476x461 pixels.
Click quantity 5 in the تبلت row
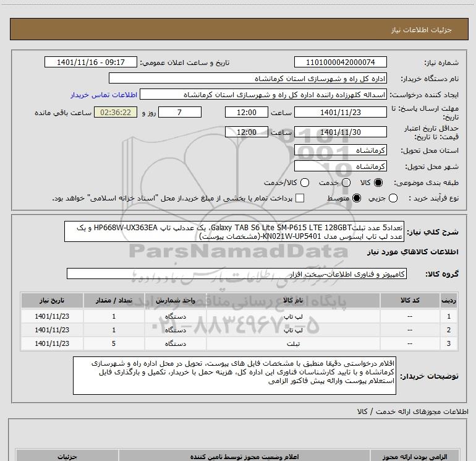(114, 343)
